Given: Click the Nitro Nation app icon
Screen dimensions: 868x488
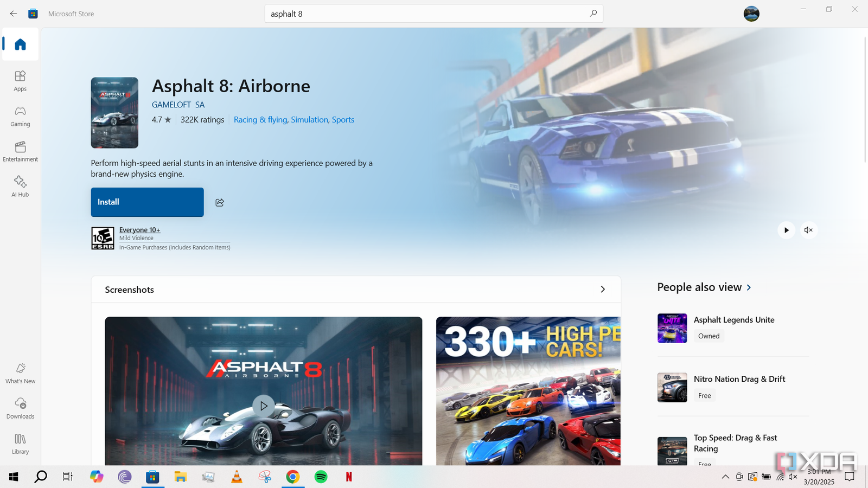Looking at the screenshot, I should [x=672, y=387].
